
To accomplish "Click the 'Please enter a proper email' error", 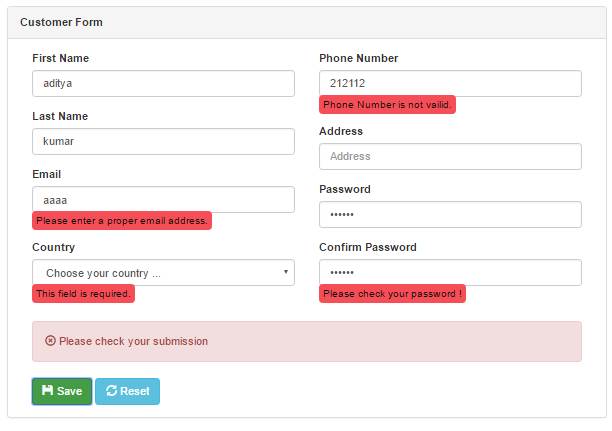I will [x=122, y=220].
